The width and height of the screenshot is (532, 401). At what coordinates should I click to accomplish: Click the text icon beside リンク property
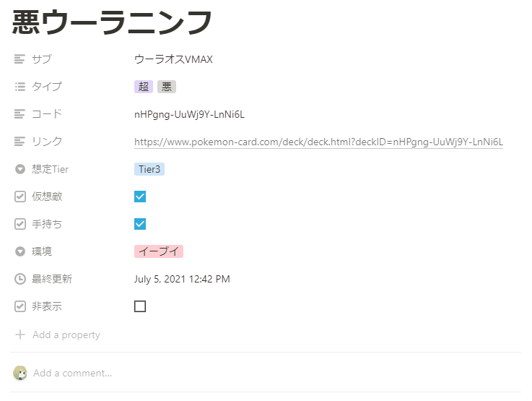pyautogui.click(x=19, y=141)
